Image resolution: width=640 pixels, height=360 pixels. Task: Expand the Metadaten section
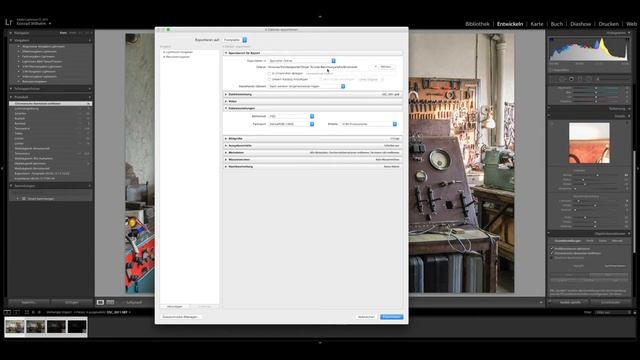click(x=226, y=153)
